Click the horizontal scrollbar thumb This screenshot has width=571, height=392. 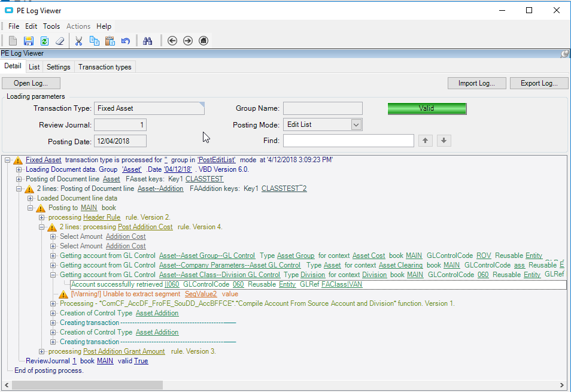point(87,385)
